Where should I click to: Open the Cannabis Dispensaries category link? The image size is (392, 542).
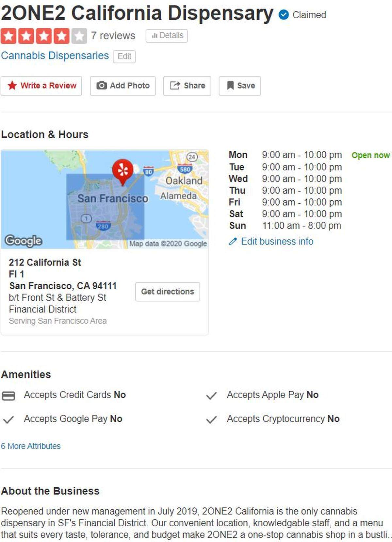pyautogui.click(x=55, y=56)
